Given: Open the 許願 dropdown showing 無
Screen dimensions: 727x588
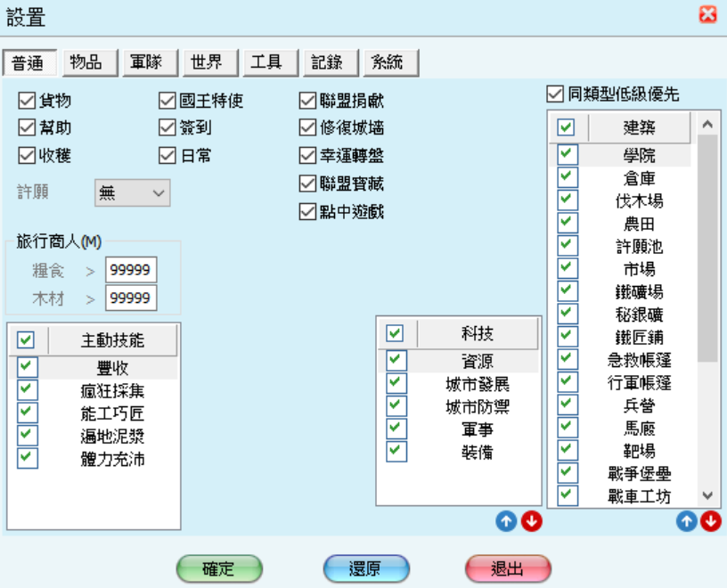Looking at the screenshot, I should (x=132, y=192).
